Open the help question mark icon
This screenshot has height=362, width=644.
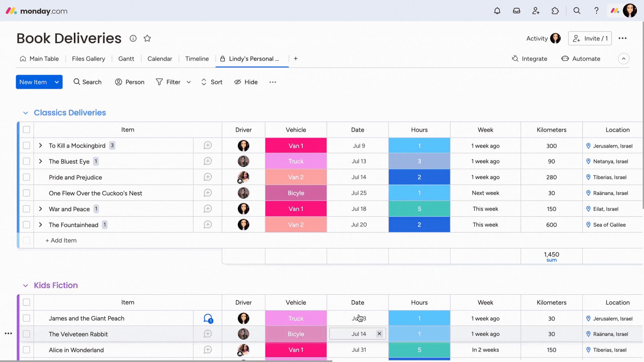(596, 10)
